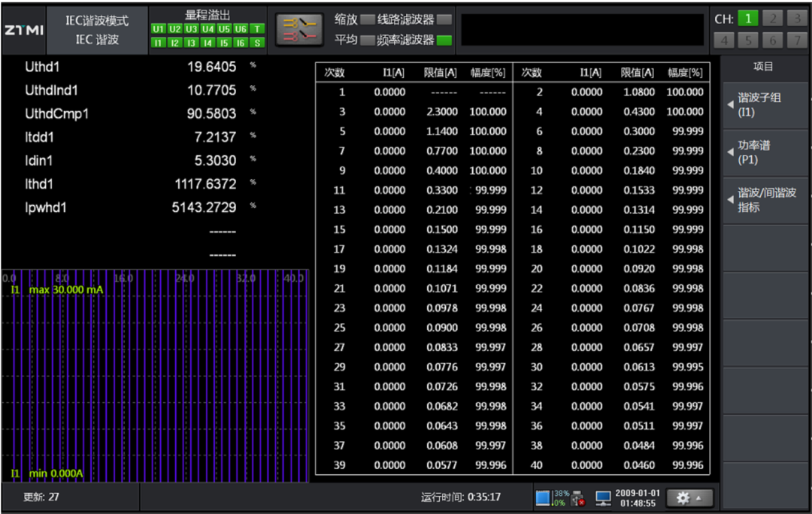Toggle the 缩放 zoom indicator
Viewport: 812px width, 514px height.
pyautogui.click(x=368, y=20)
